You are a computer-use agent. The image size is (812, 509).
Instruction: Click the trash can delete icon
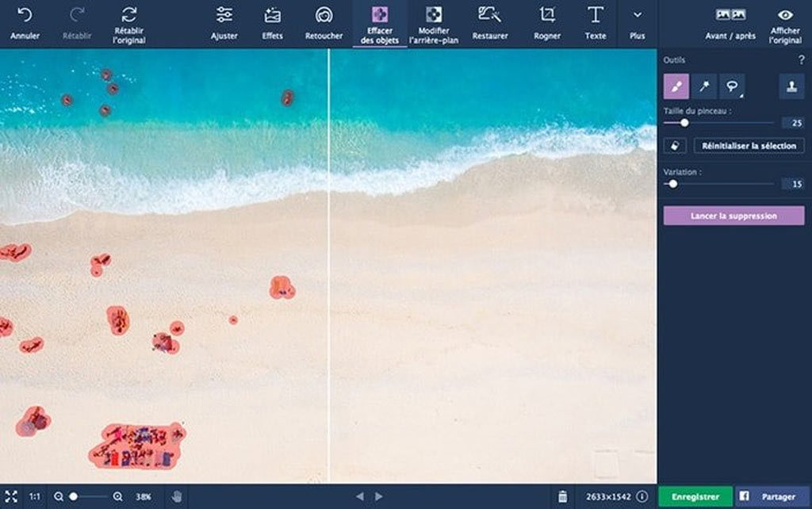tap(562, 496)
